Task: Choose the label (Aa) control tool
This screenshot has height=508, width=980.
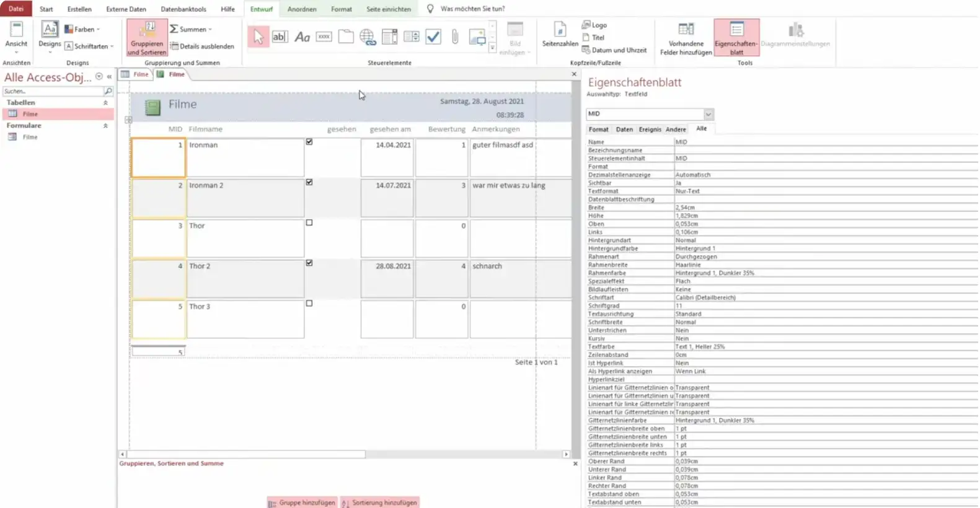Action: (x=302, y=37)
